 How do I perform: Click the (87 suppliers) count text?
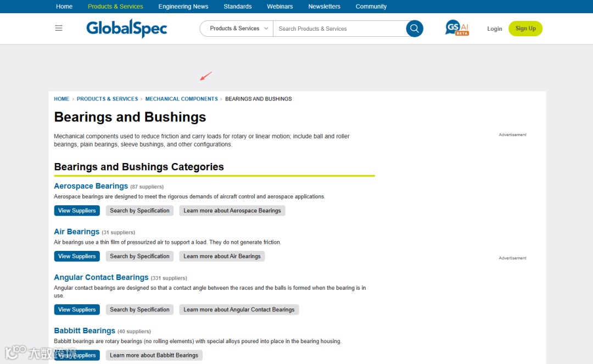[x=147, y=187]
